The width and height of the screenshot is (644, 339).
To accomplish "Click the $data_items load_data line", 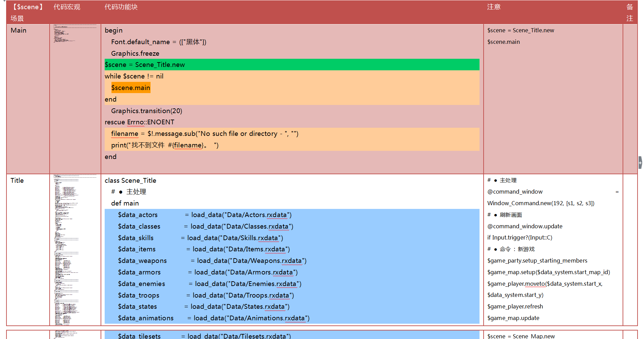I will pyautogui.click(x=204, y=249).
